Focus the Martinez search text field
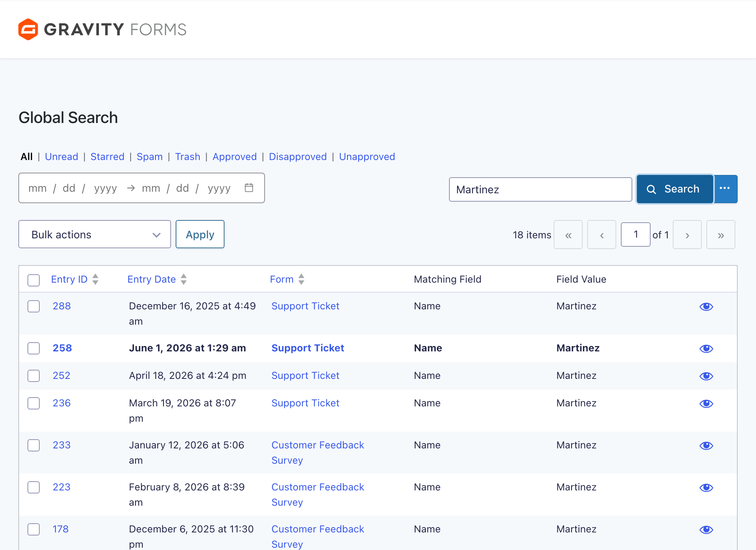756x550 pixels. pos(540,189)
